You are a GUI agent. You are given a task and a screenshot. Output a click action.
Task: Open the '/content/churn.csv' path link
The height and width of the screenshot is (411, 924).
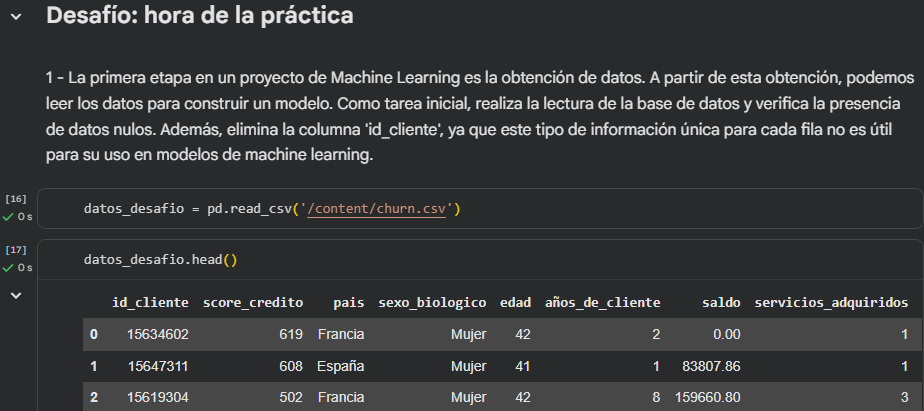[382, 209]
